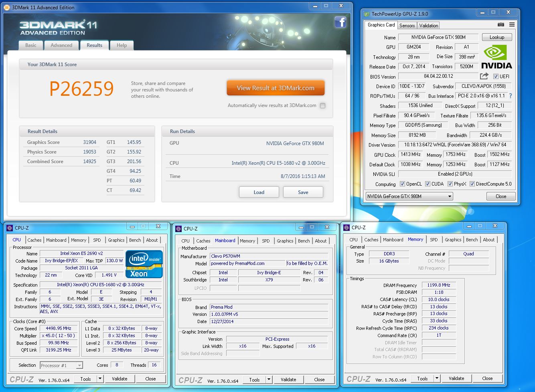This screenshot has height=392, width=535.
Task: Click Close button in CPU-Z Memory window
Action: (487, 378)
